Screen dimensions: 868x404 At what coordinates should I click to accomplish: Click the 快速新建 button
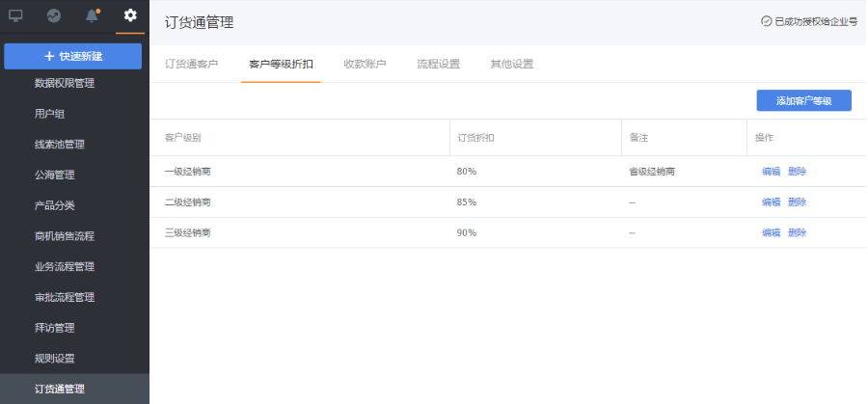tap(72, 57)
